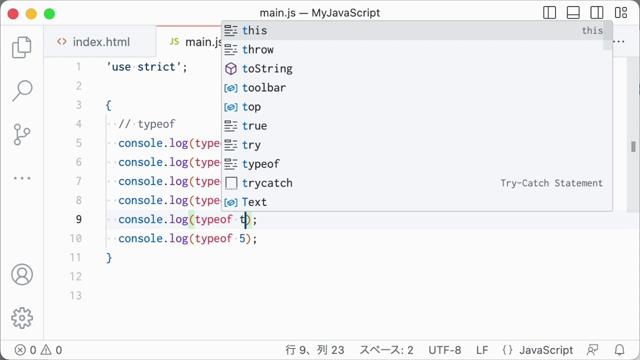
Task: Toggle the secondary sidebar layout button
Action: tap(597, 13)
